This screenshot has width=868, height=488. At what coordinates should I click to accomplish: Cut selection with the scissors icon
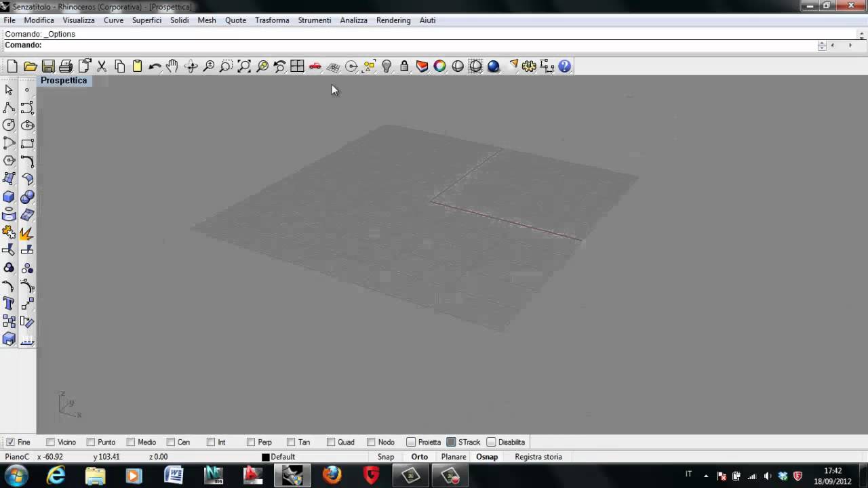(102, 66)
